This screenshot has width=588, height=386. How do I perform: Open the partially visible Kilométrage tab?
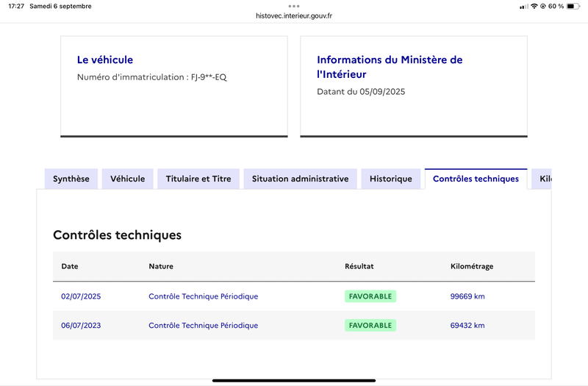point(542,179)
